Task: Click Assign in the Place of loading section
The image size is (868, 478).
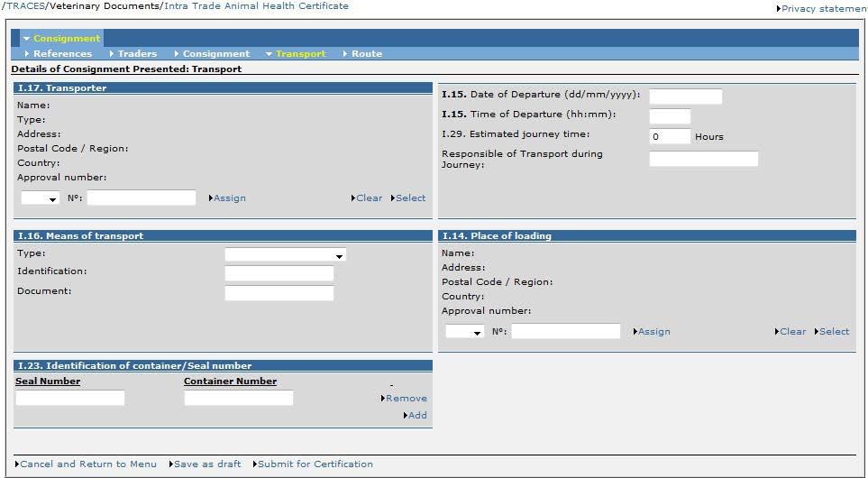Action: coord(653,331)
